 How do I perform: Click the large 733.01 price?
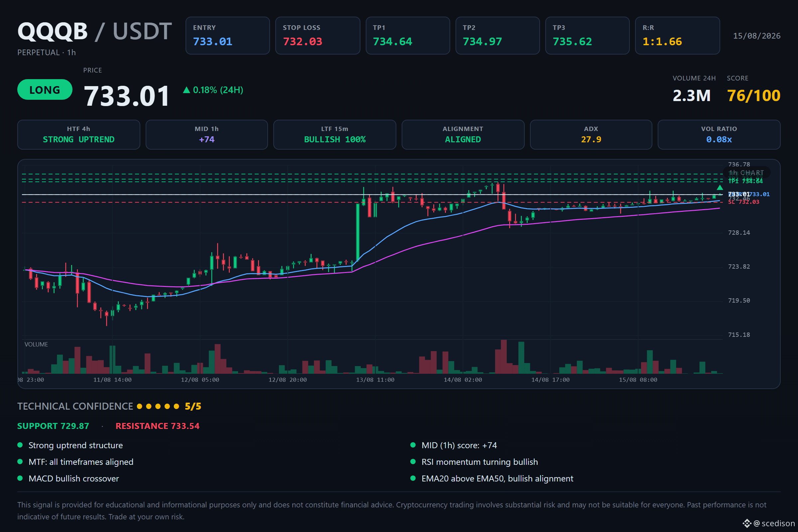[127, 96]
